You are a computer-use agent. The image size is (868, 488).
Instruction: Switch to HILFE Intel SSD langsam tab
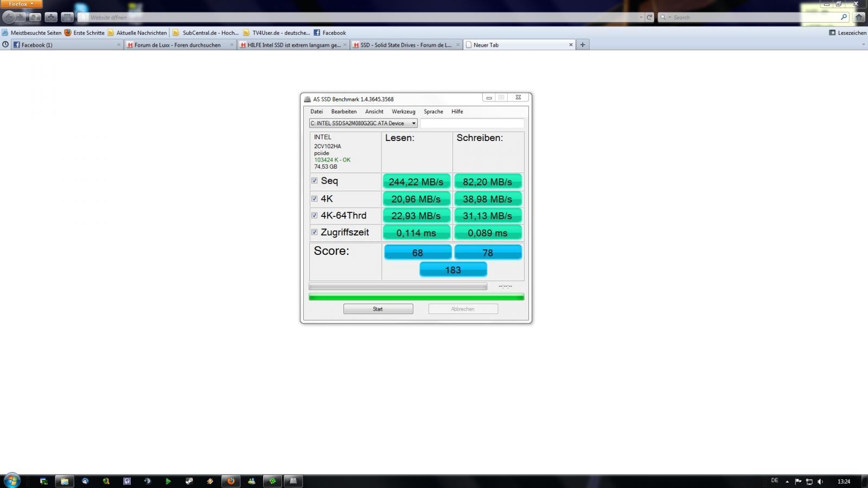[293, 45]
